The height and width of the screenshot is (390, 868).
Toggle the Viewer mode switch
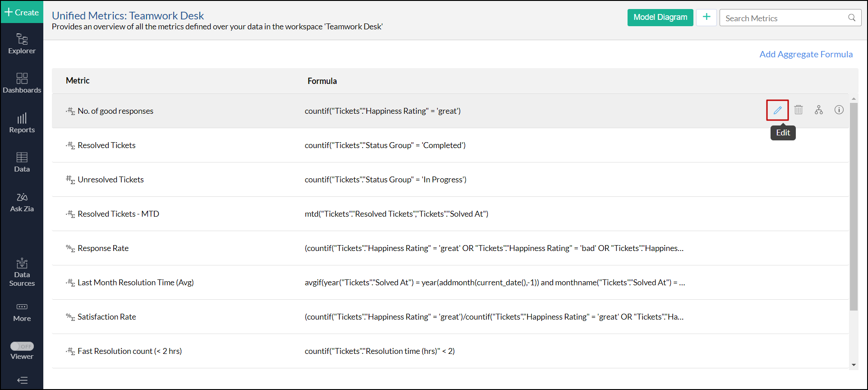point(22,346)
